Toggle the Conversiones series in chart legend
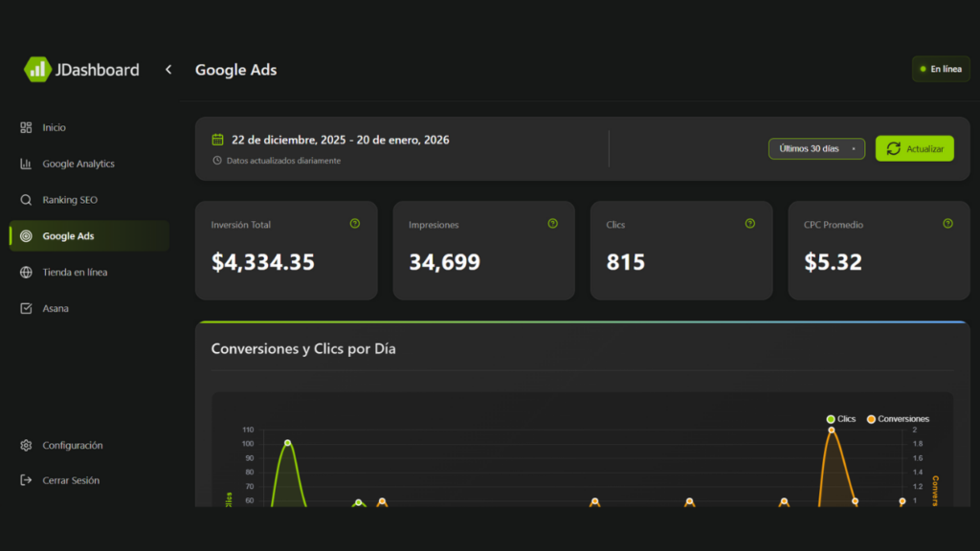The image size is (980, 551). [x=898, y=419]
